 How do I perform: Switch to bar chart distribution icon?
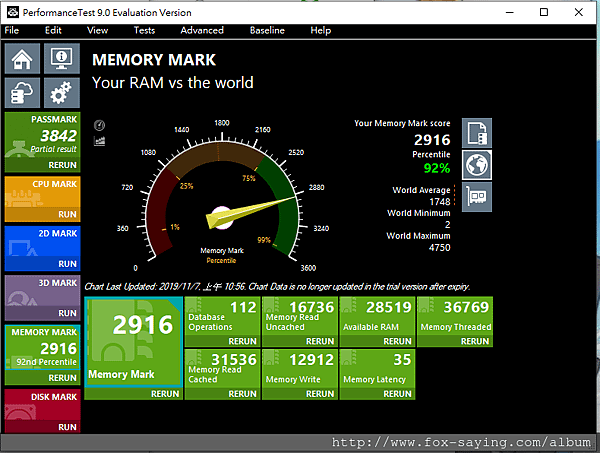click(x=99, y=141)
